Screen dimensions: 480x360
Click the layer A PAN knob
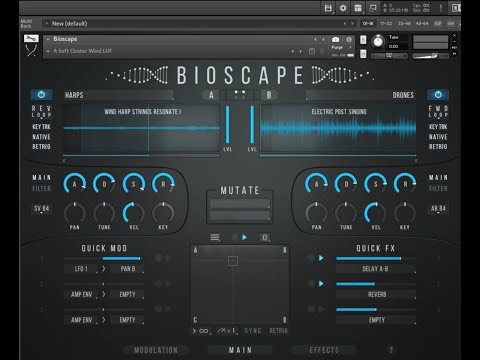74,213
